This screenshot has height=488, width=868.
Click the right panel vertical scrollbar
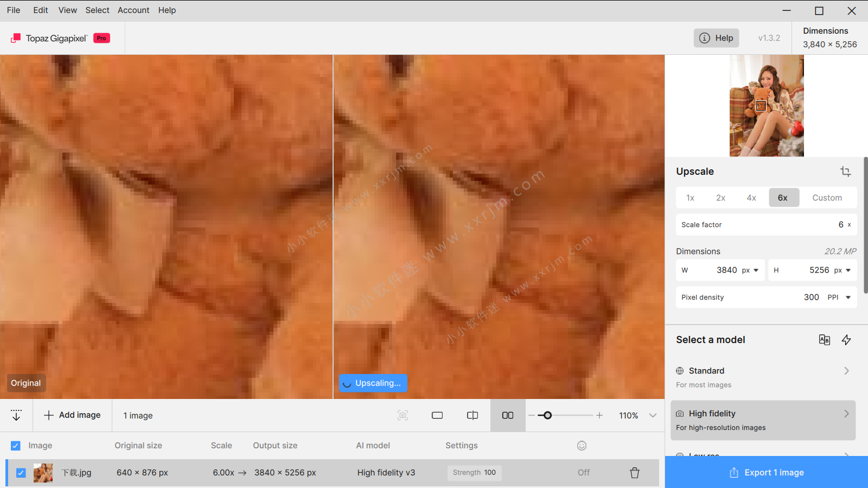866,225
